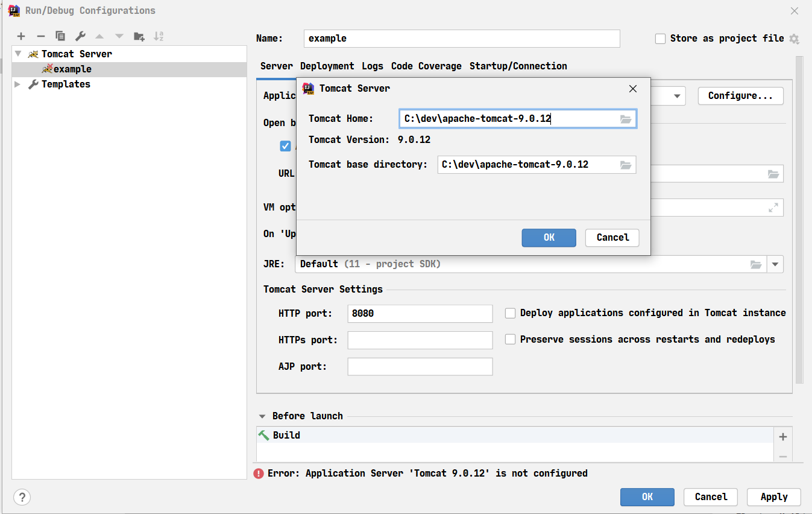Enable Store as project file checkbox
The height and width of the screenshot is (514, 812).
pyautogui.click(x=660, y=39)
